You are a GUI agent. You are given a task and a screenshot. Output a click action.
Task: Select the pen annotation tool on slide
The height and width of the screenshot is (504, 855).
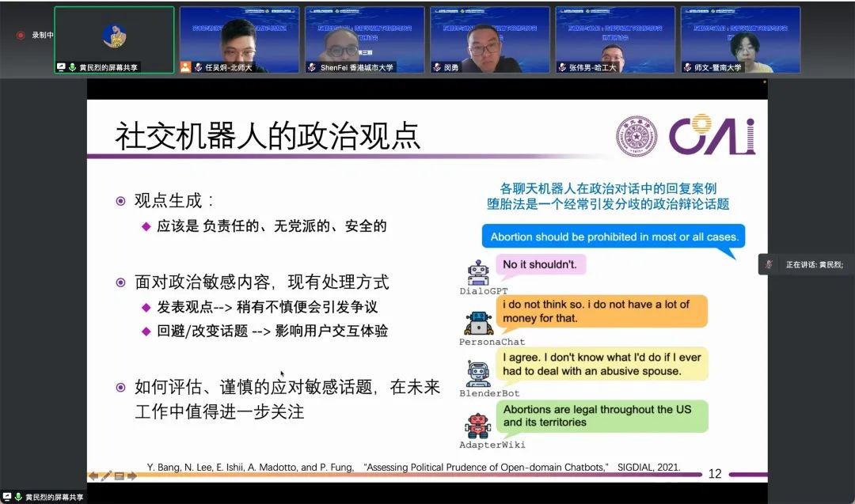pos(106,476)
